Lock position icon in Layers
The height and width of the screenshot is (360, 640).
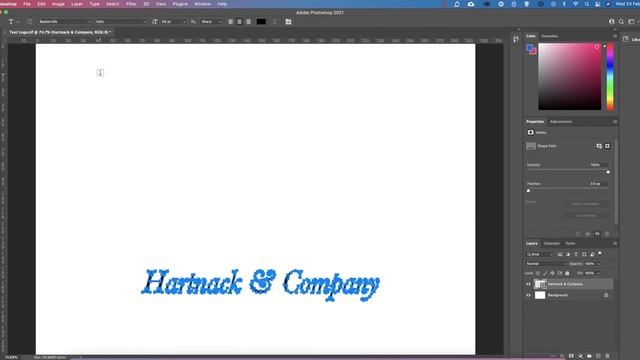point(552,273)
